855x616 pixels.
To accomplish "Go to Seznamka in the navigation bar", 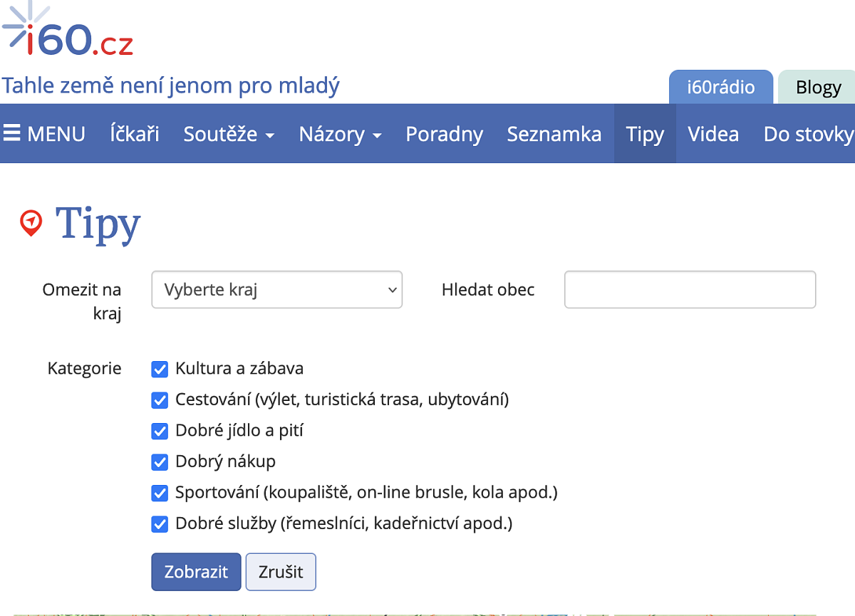I will 554,134.
